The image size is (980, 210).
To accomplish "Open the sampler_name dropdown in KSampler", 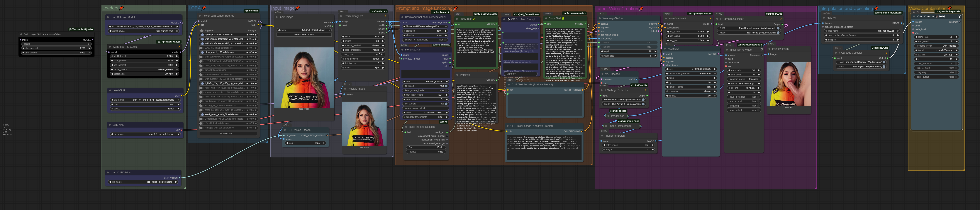I will click(x=691, y=87).
